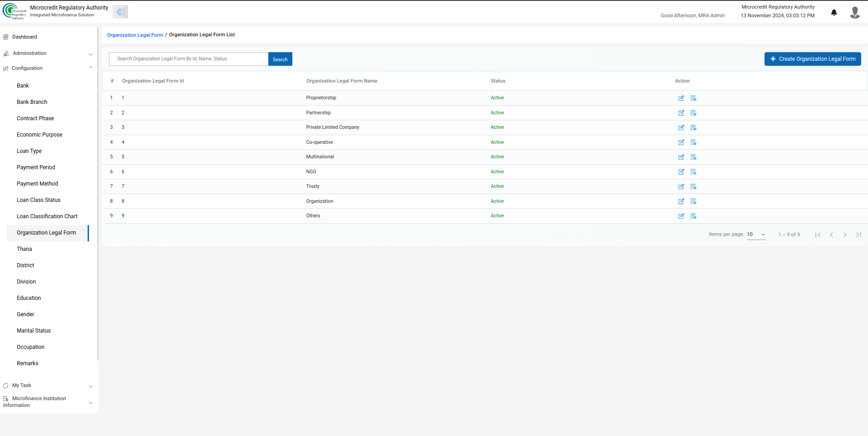
Task: Click the Proprietorship name cell
Action: pos(321,98)
